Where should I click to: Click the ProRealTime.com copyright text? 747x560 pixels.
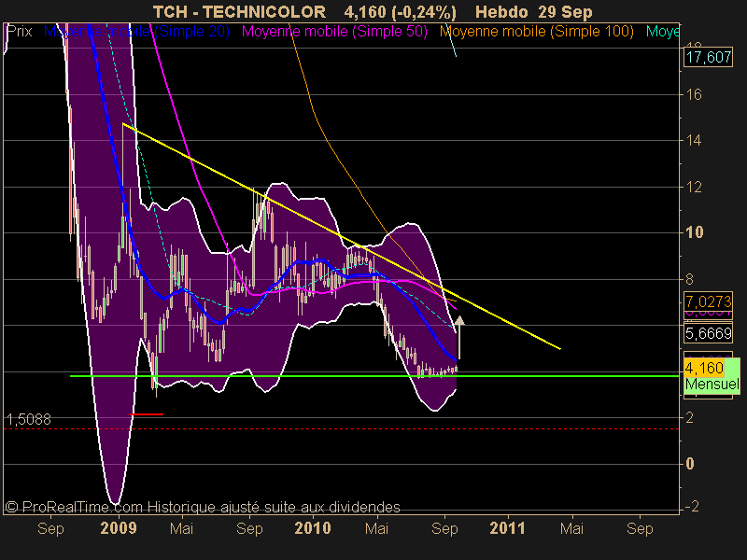pos(203,507)
